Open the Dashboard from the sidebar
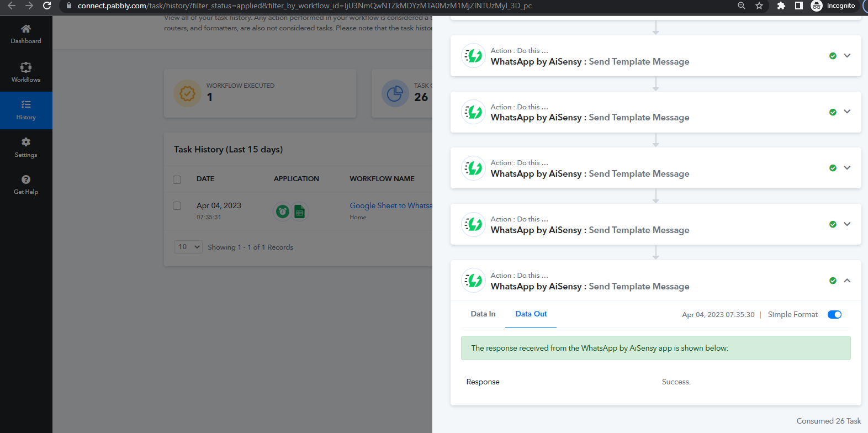This screenshot has width=868, height=433. coord(26,34)
